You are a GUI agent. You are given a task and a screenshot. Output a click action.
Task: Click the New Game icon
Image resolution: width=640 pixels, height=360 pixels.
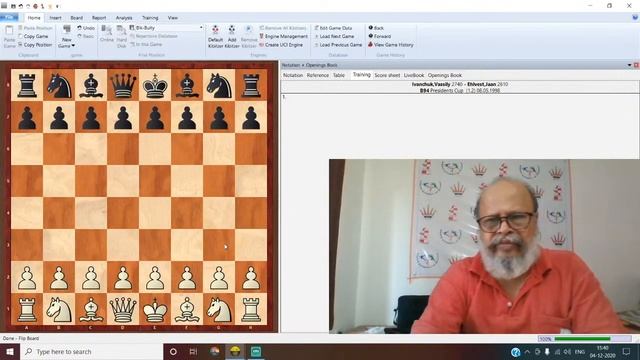coord(67,29)
